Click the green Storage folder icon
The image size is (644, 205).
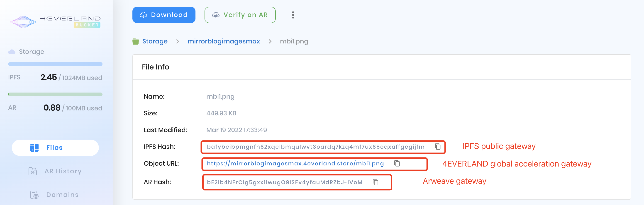(136, 41)
